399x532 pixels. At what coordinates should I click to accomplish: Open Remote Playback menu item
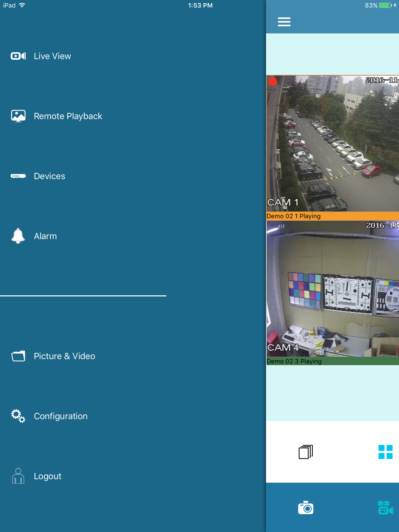tap(68, 116)
